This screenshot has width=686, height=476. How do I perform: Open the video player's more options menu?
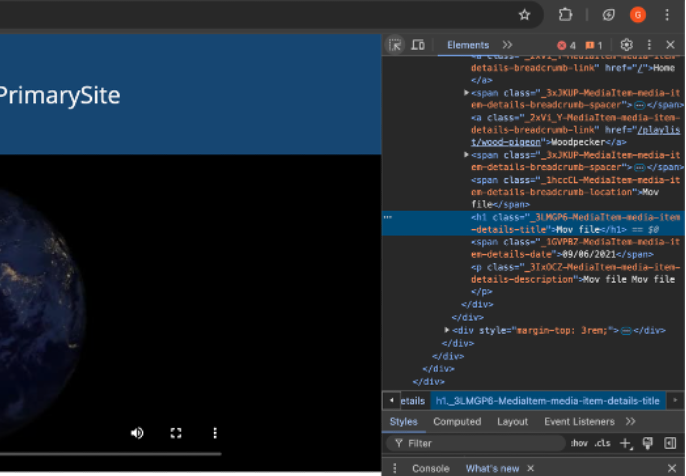[214, 433]
